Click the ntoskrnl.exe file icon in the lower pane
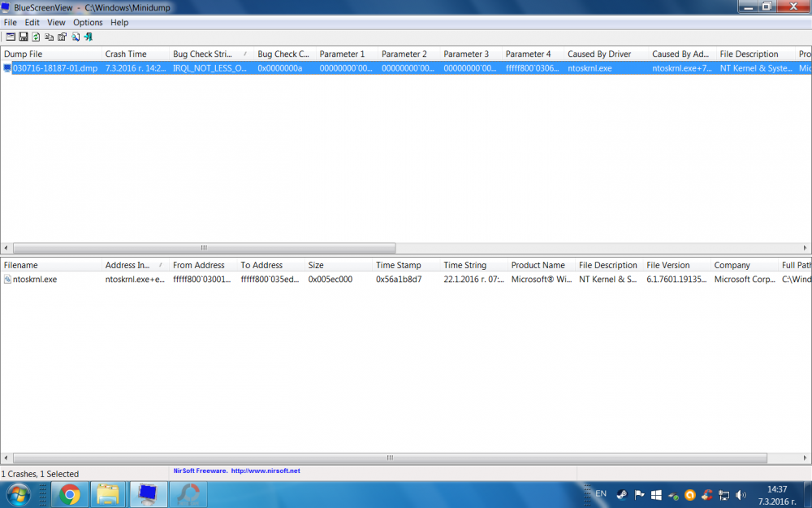Image resolution: width=812 pixels, height=508 pixels. tap(7, 279)
